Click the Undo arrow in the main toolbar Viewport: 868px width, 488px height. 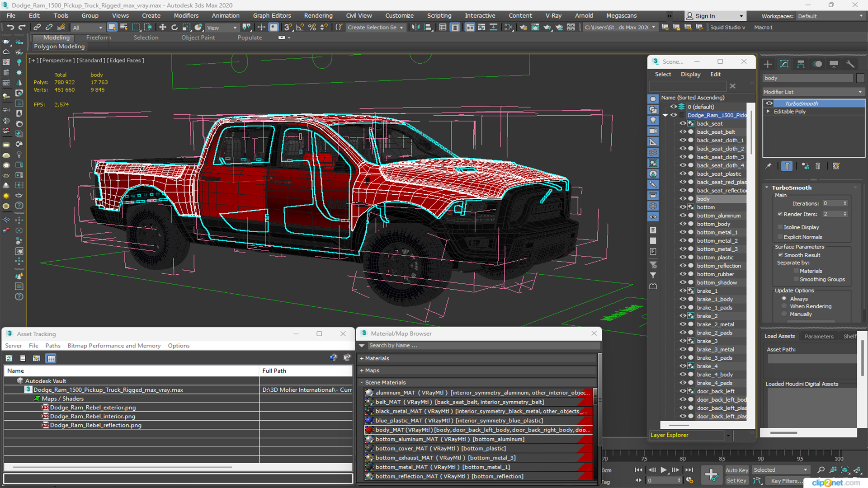coord(10,28)
